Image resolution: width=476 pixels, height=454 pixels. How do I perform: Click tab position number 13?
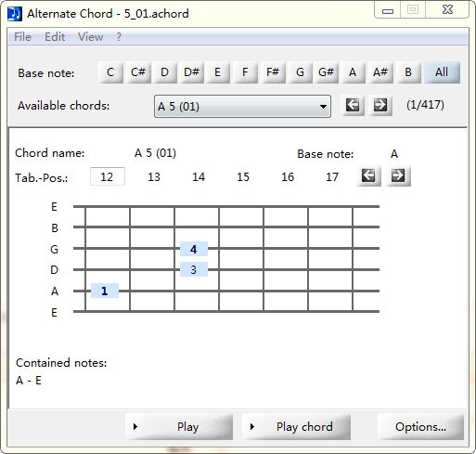pos(154,177)
